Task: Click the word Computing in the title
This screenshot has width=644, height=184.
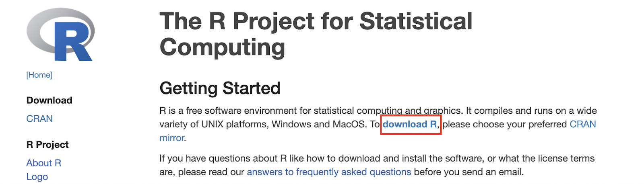Action: (222, 47)
